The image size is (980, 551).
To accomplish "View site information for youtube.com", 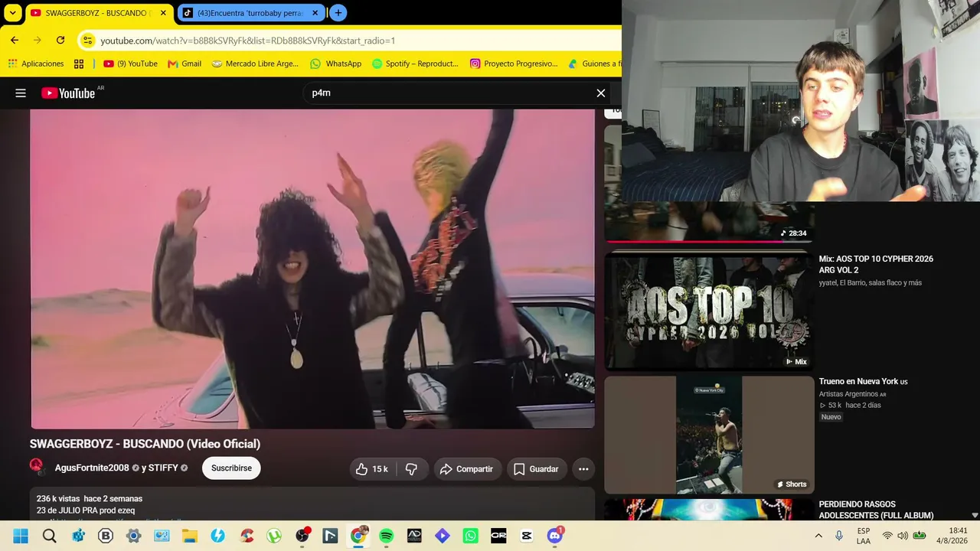I will pos(88,41).
